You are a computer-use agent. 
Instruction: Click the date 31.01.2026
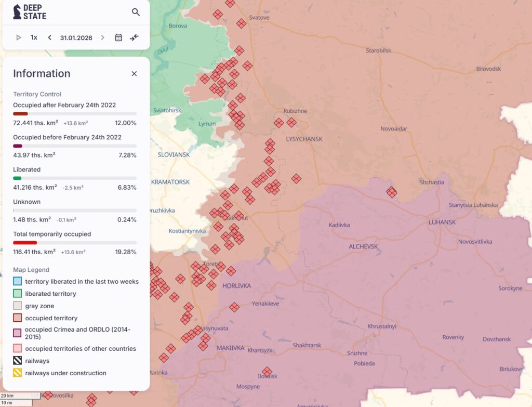click(76, 37)
